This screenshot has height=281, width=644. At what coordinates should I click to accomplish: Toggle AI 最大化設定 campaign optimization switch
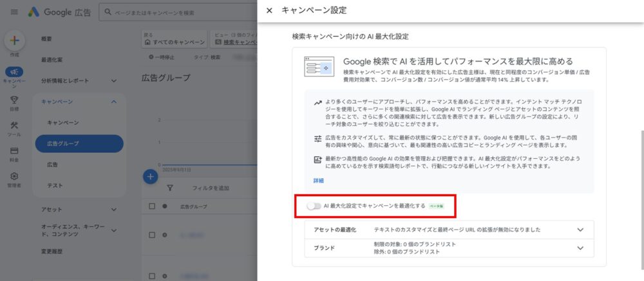[314, 206]
